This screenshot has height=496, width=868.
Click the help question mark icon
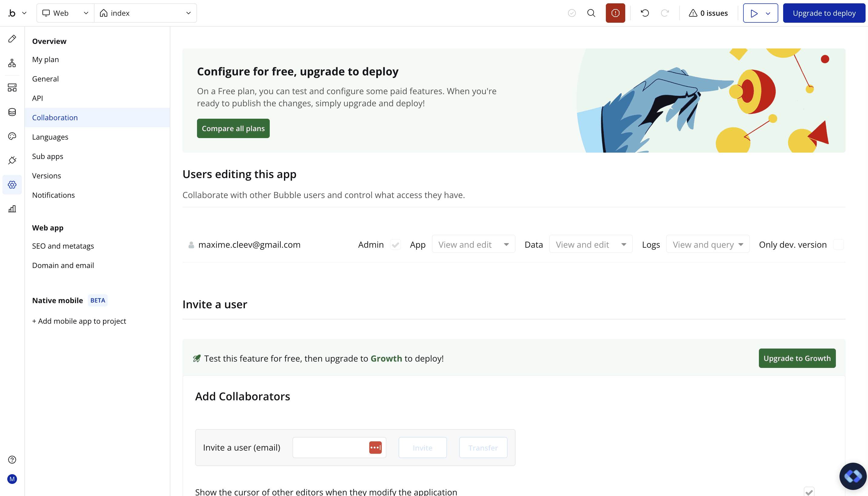[x=12, y=460]
